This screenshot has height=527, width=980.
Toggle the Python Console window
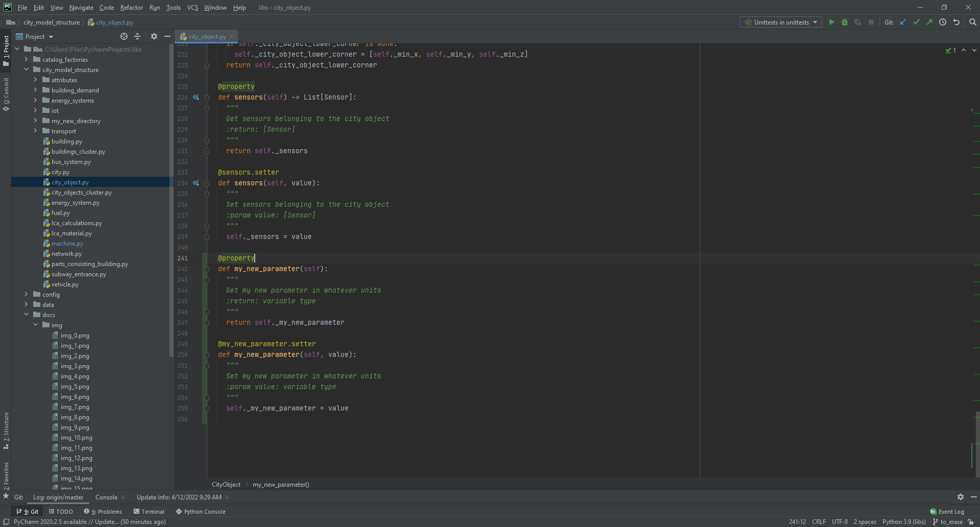pyautogui.click(x=201, y=511)
